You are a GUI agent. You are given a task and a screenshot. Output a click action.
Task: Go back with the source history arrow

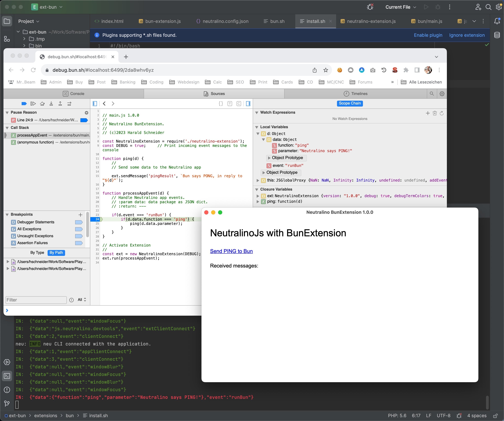[x=104, y=104]
